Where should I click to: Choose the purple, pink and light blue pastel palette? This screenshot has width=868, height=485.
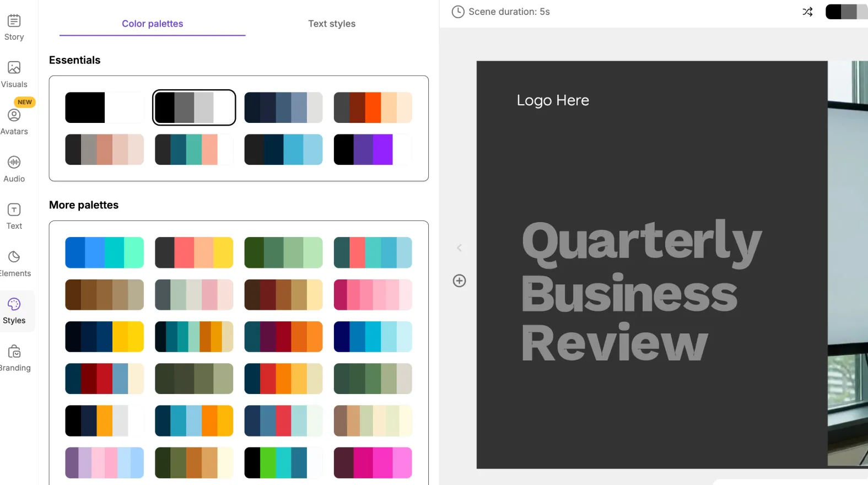pyautogui.click(x=105, y=463)
